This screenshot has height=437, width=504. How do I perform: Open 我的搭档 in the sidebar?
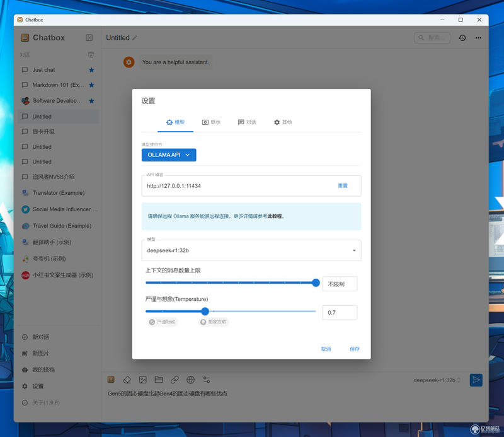click(x=58, y=370)
